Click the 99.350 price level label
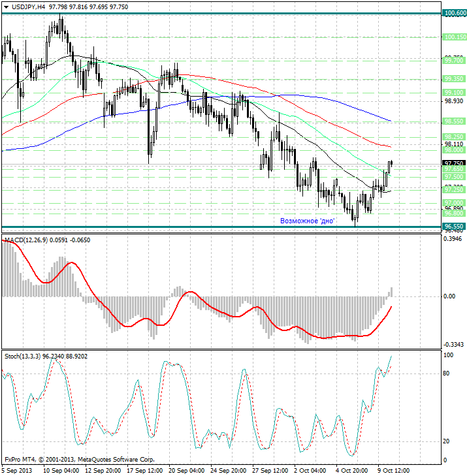The image size is (467, 476). [x=454, y=79]
